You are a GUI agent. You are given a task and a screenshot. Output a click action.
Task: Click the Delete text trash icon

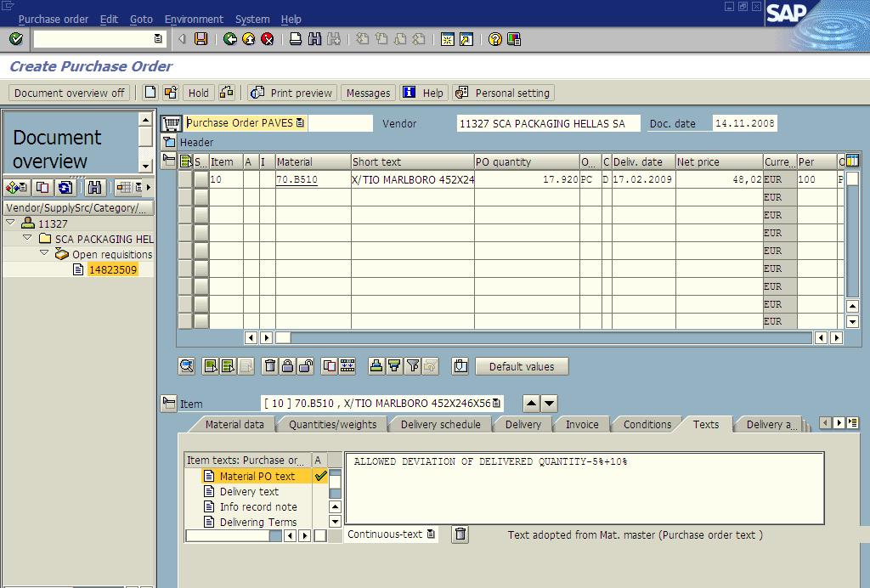[460, 534]
